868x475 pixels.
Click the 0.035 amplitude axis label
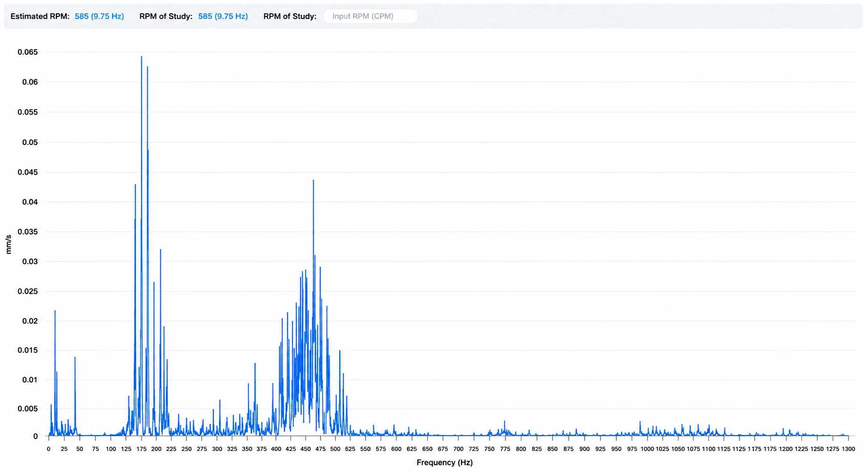click(28, 232)
